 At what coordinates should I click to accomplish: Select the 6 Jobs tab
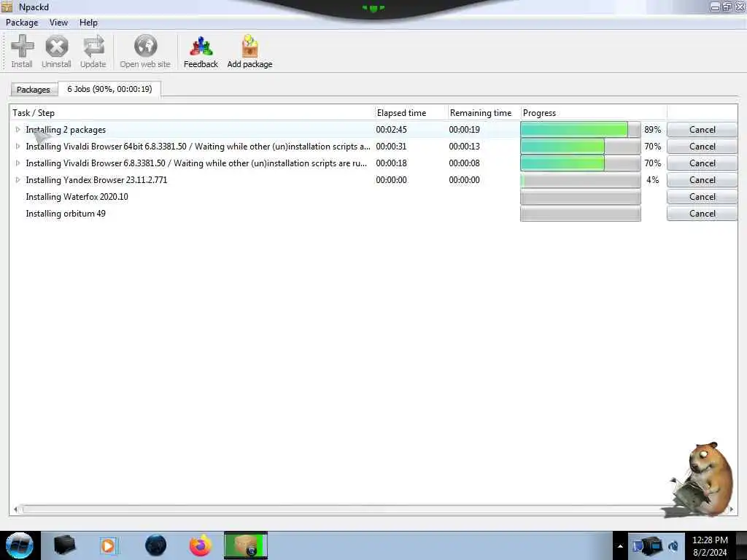pyautogui.click(x=109, y=89)
